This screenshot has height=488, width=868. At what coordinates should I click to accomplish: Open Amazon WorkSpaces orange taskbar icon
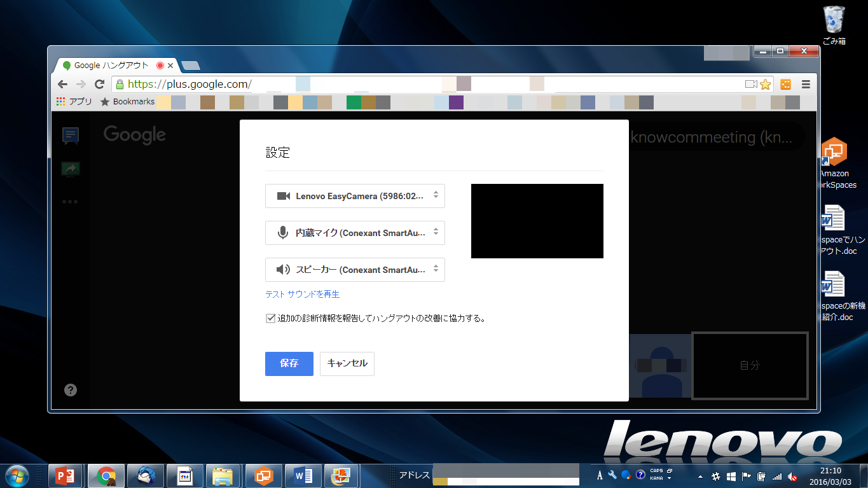263,475
